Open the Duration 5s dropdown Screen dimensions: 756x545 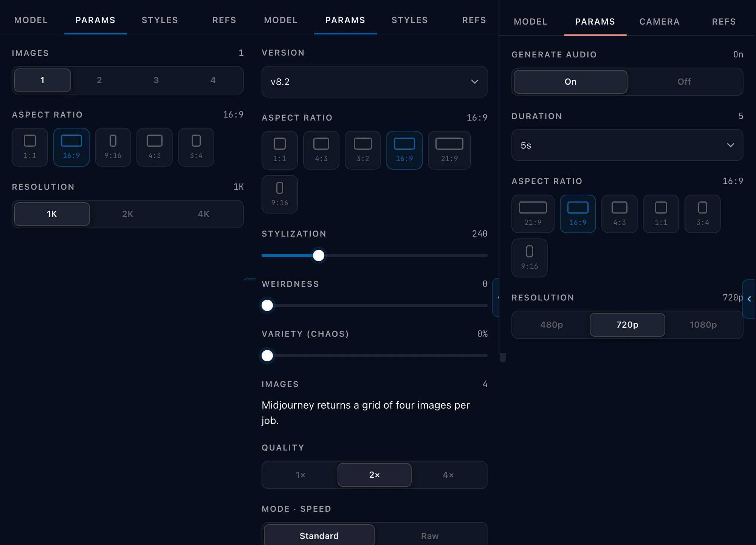tap(627, 145)
